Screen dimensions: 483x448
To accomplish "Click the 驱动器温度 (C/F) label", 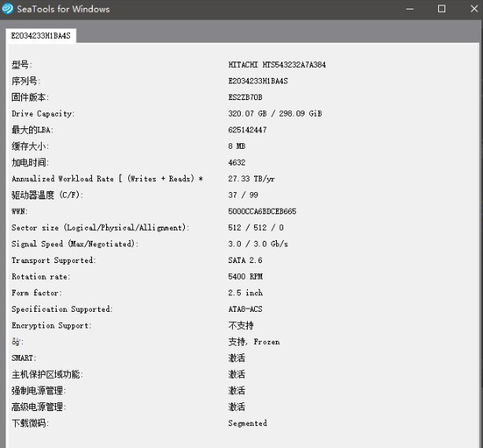I will [x=47, y=195].
